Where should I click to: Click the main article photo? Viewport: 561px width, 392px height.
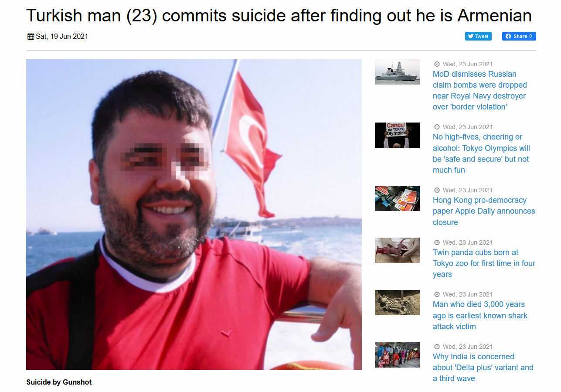pyautogui.click(x=194, y=215)
